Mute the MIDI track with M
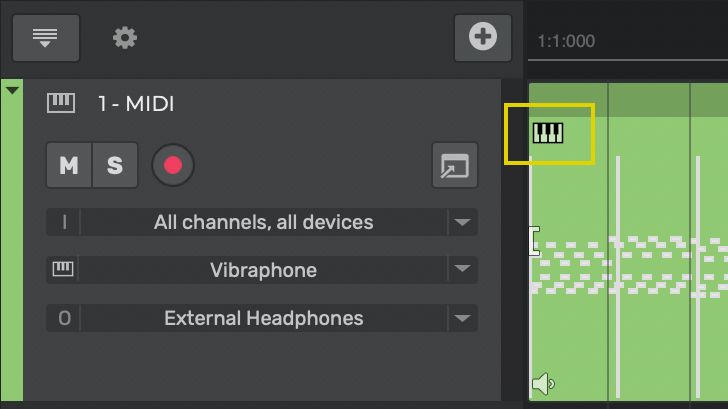The height and width of the screenshot is (409, 728). coord(69,165)
